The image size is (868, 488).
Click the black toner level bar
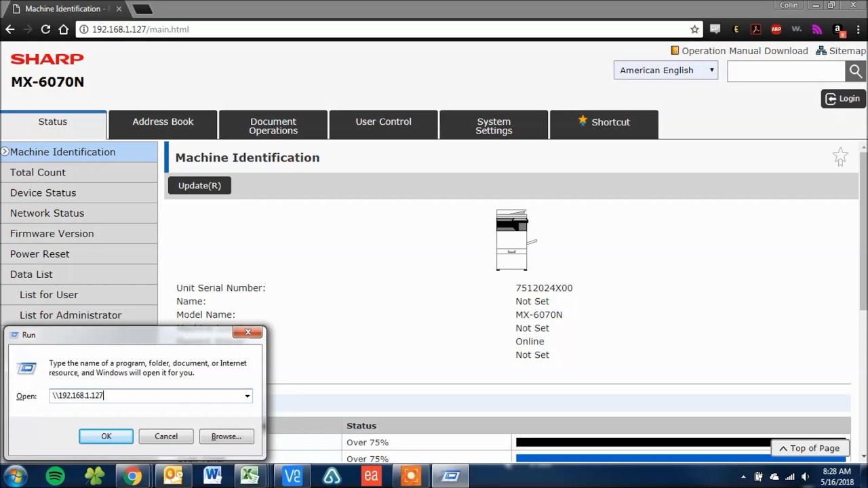pyautogui.click(x=681, y=442)
